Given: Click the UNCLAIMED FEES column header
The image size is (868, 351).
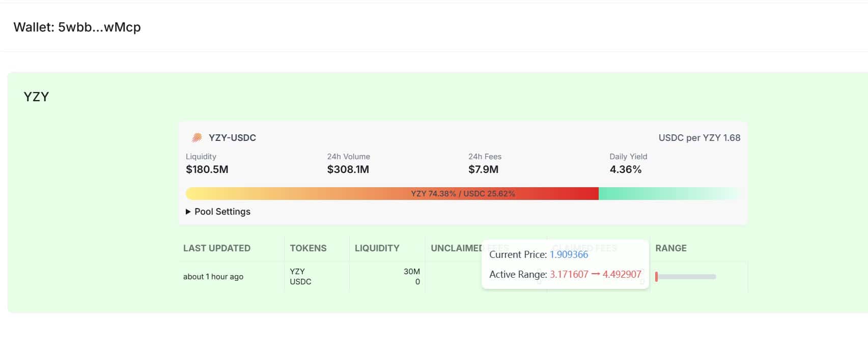Looking at the screenshot, I should [x=456, y=248].
